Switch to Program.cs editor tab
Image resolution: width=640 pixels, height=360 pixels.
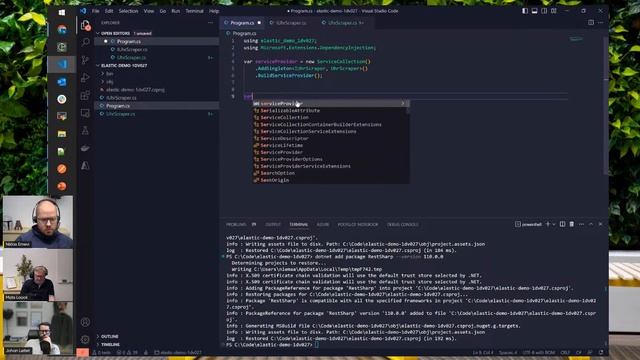(242, 23)
